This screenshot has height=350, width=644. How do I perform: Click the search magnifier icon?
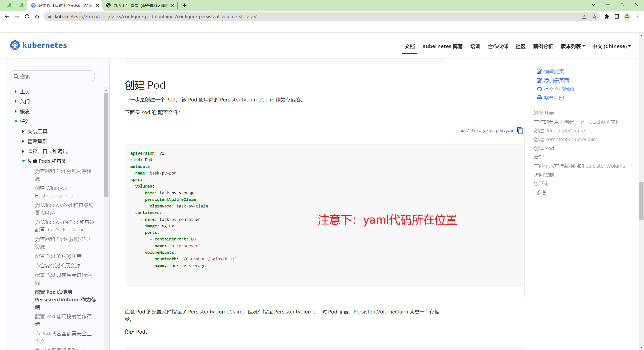point(16,76)
